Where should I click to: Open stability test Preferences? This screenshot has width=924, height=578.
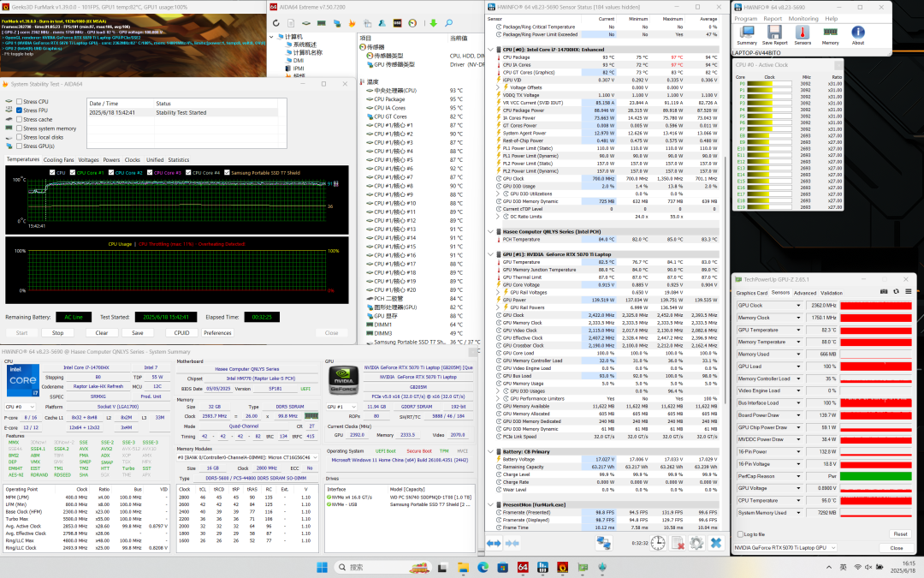[217, 332]
